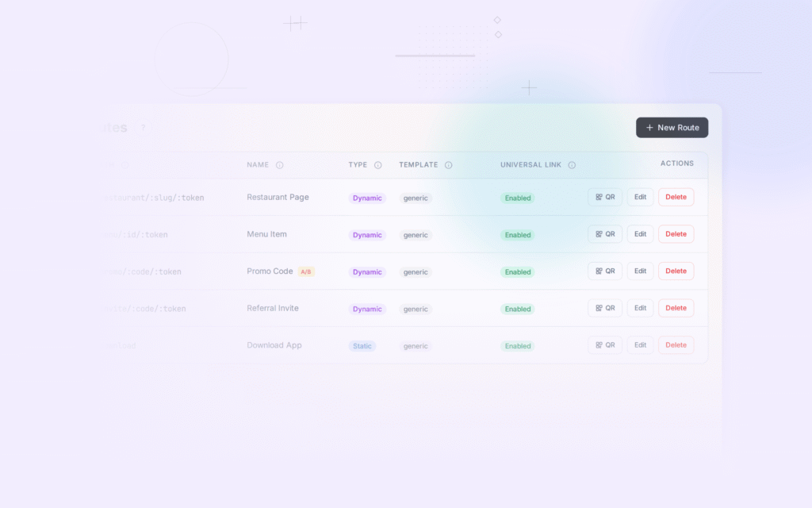Click the Static type badge

(362, 346)
